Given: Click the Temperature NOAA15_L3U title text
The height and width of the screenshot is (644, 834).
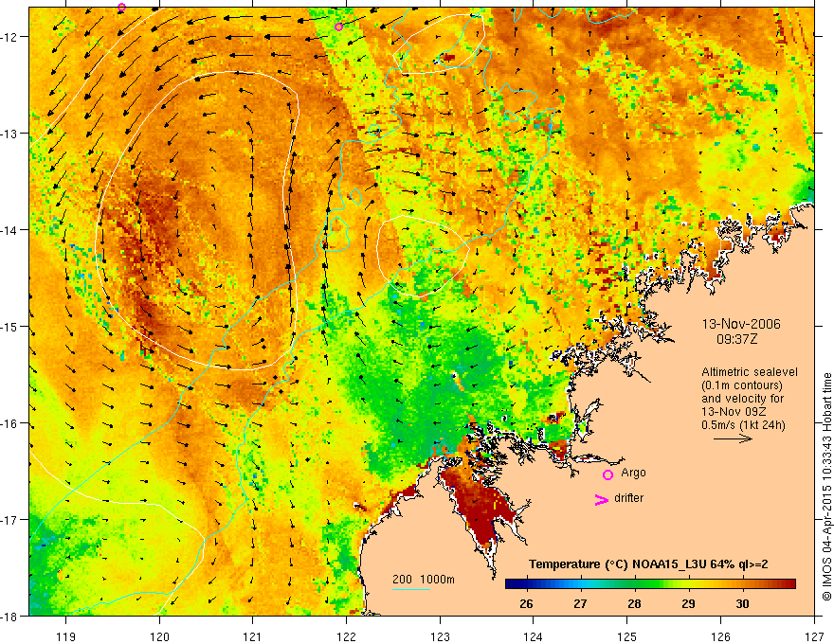Looking at the screenshot, I should pos(648,564).
